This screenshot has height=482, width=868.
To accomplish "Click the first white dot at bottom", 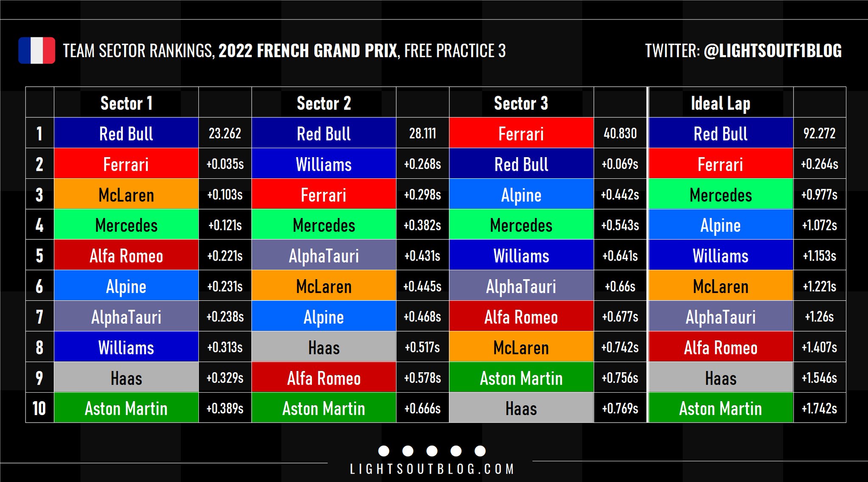I will 384,451.
